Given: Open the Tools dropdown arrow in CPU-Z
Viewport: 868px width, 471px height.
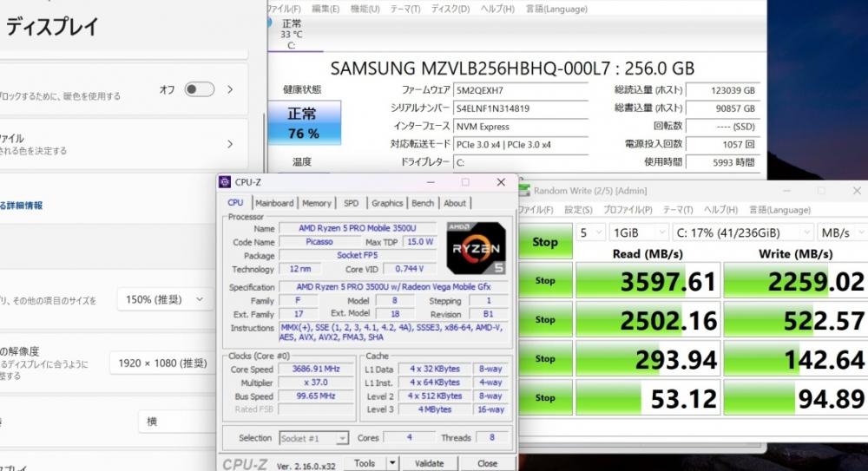Looking at the screenshot, I should (392, 463).
